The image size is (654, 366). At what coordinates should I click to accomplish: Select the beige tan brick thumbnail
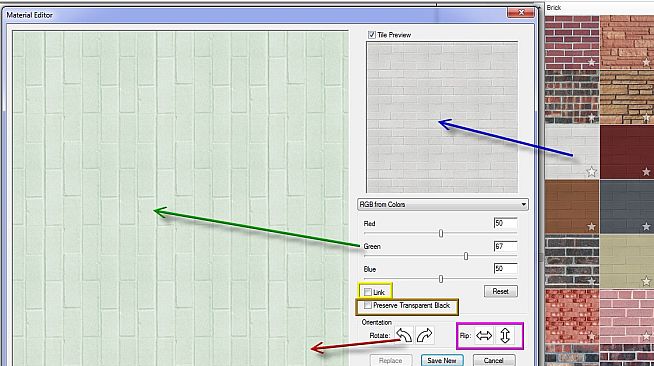click(627, 261)
